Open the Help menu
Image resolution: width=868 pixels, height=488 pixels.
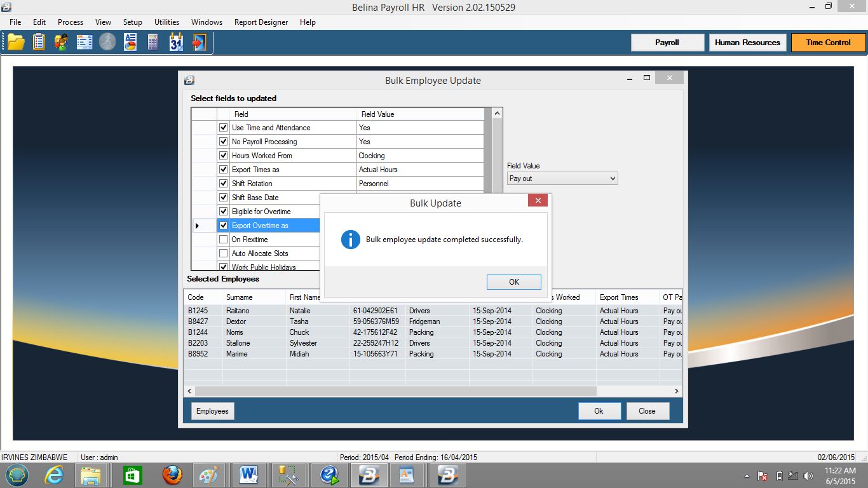tap(308, 22)
